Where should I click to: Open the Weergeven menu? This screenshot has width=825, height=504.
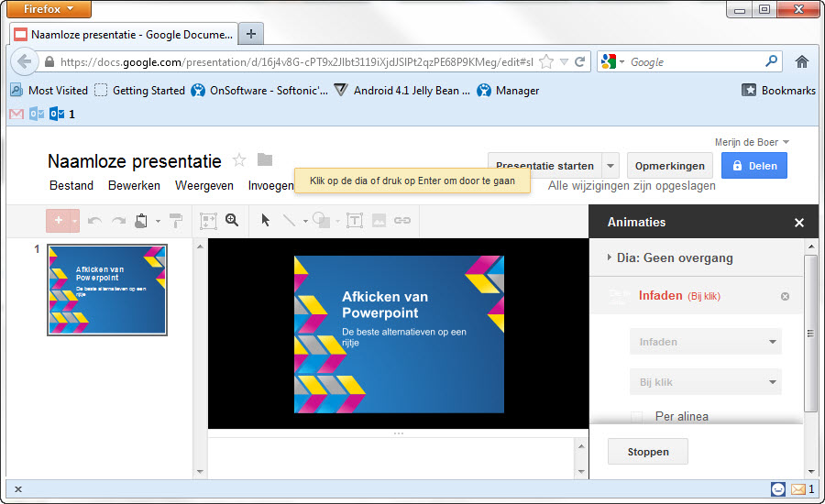point(204,185)
